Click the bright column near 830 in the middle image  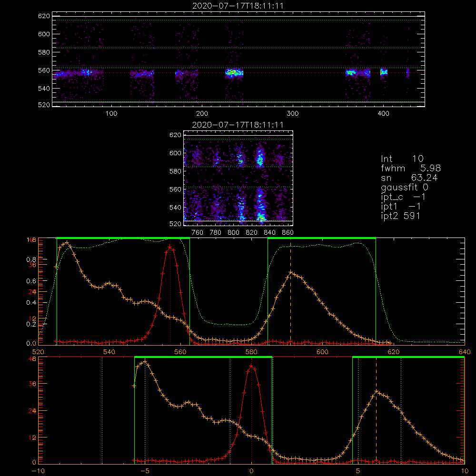point(260,185)
